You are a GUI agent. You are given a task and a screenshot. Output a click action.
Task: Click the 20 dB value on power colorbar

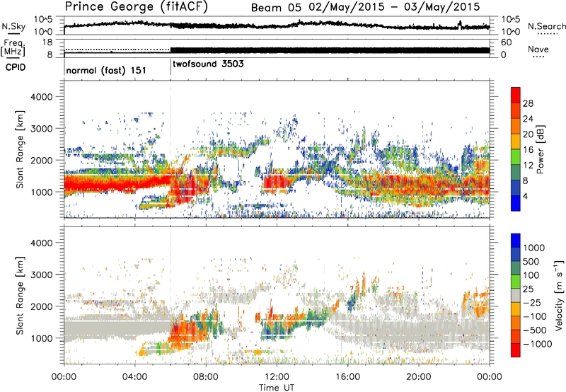(528, 134)
